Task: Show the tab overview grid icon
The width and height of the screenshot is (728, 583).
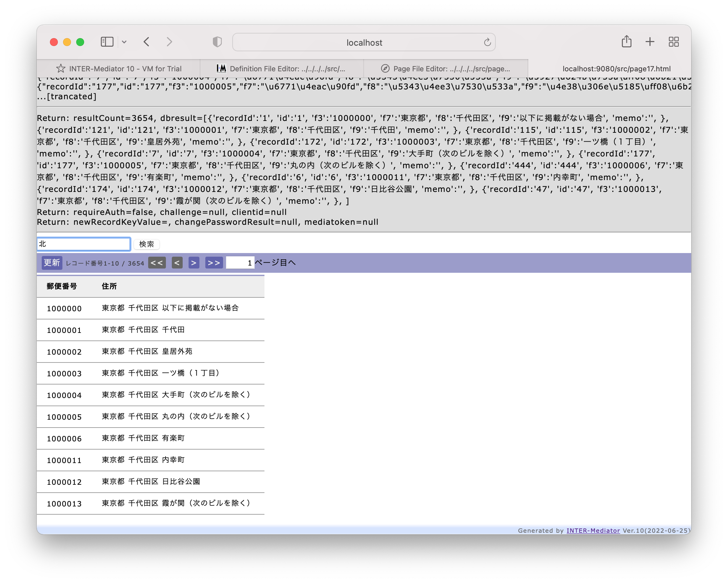Action: tap(674, 42)
